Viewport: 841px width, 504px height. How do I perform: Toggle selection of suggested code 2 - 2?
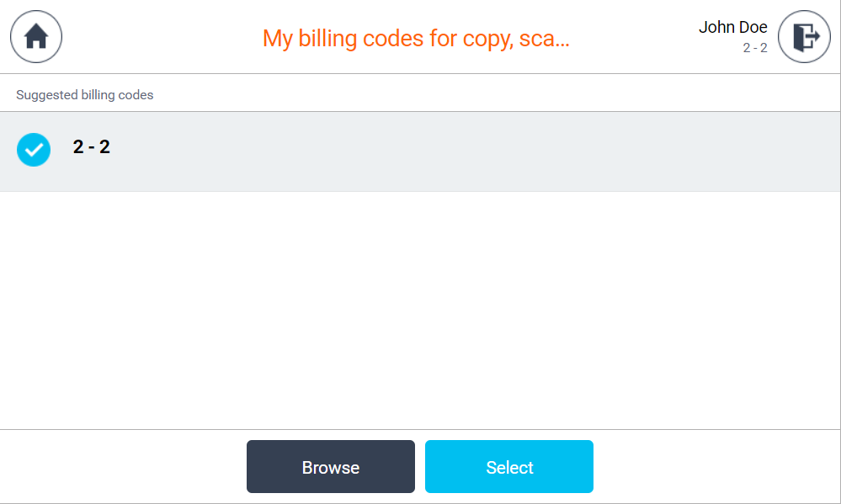click(34, 150)
